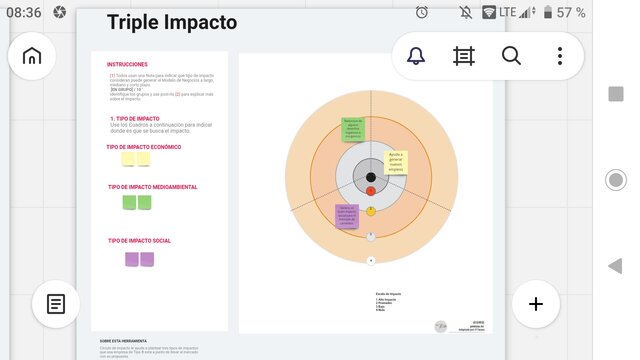The height and width of the screenshot is (360, 640).
Task: Open the notes panel button
Action: pyautogui.click(x=56, y=304)
